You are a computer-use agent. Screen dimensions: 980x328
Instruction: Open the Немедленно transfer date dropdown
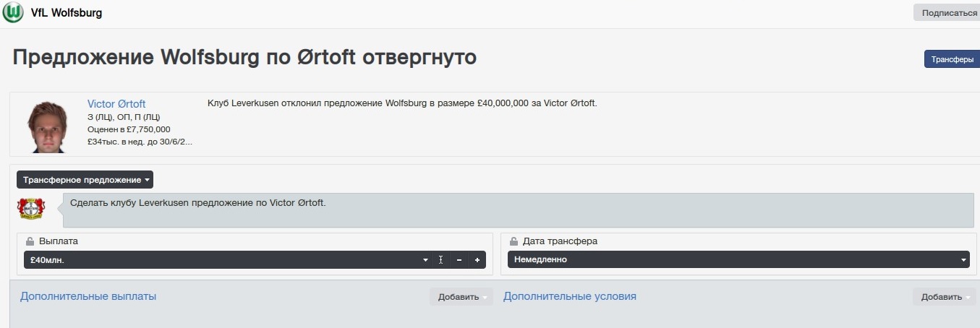(738, 260)
